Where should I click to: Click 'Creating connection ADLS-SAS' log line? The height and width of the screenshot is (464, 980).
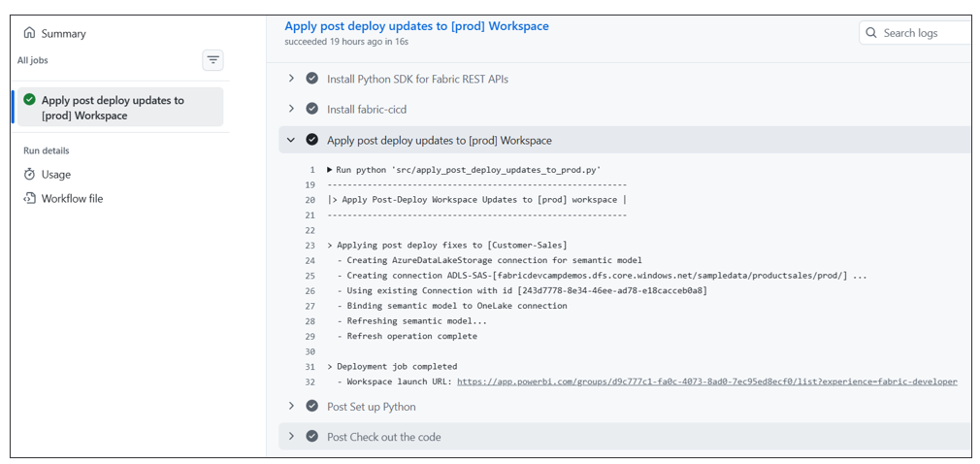[602, 276]
